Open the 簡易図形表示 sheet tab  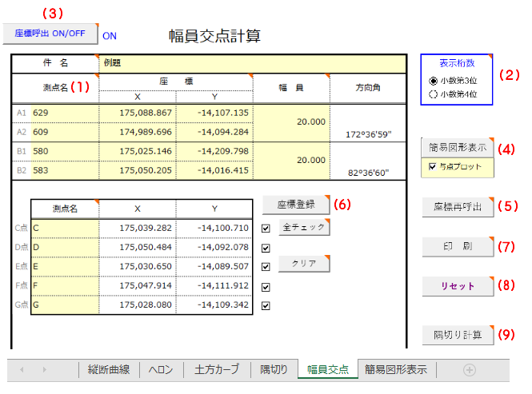[395, 370]
